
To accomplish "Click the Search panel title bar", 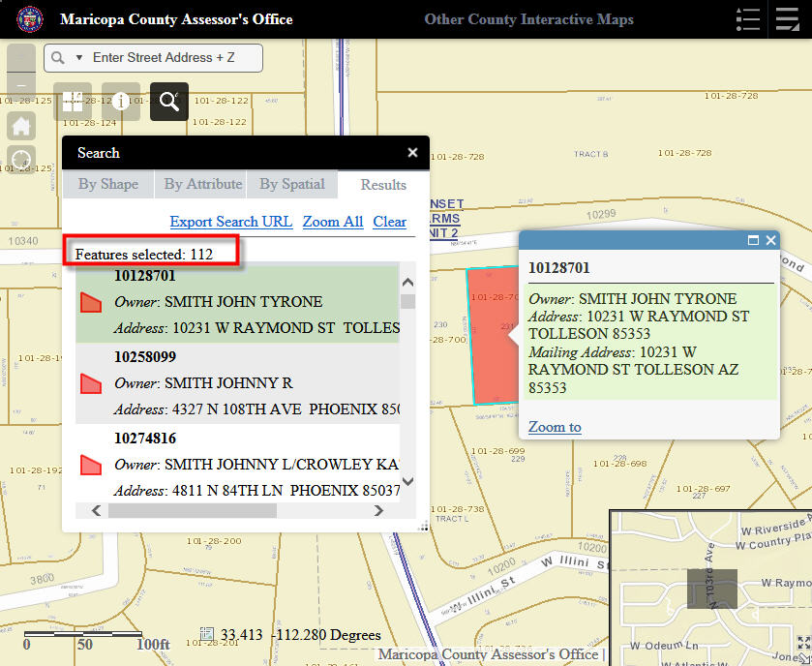I will point(246,153).
